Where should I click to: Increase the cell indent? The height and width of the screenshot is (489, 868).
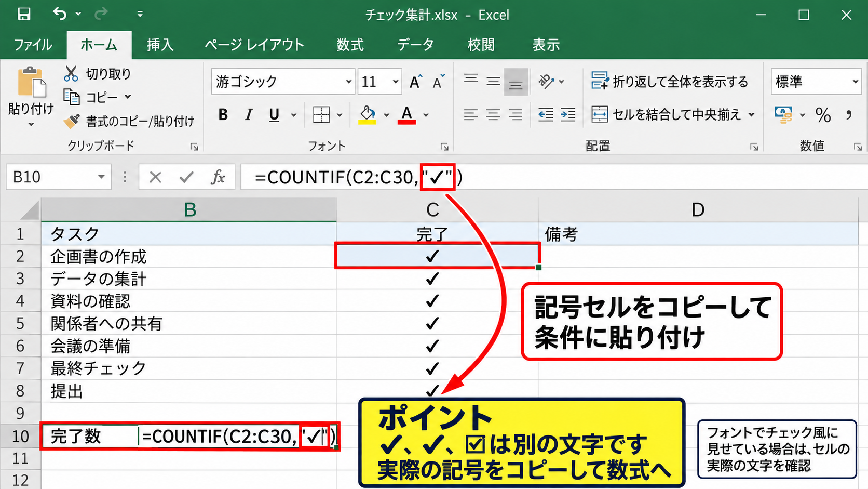pos(568,114)
